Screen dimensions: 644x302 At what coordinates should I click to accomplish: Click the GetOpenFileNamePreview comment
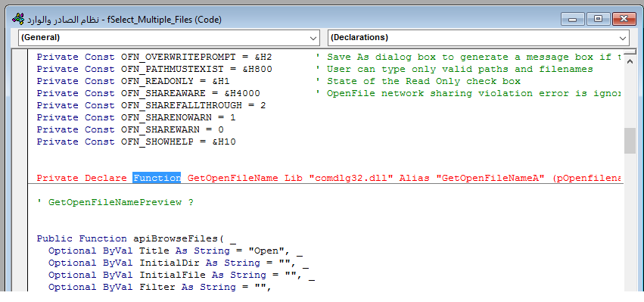click(115, 202)
